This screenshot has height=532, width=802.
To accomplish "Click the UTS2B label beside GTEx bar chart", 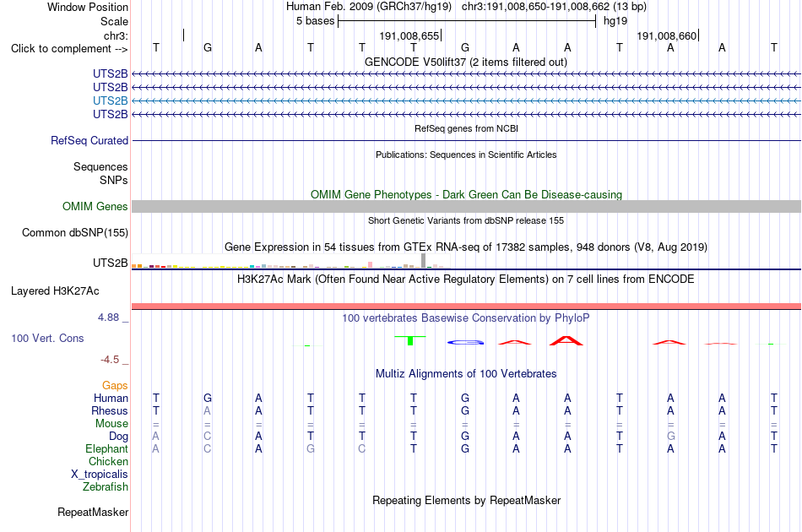I will [110, 263].
